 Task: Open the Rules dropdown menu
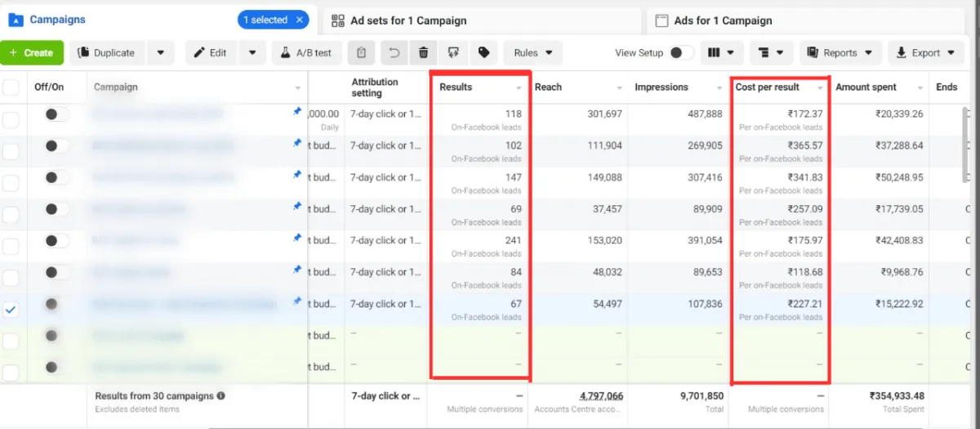coord(533,53)
